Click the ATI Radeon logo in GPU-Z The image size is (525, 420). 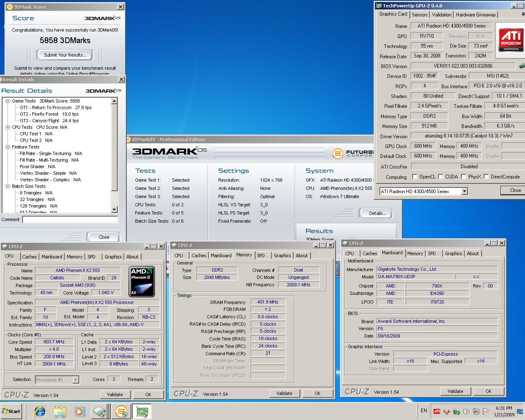tap(511, 39)
